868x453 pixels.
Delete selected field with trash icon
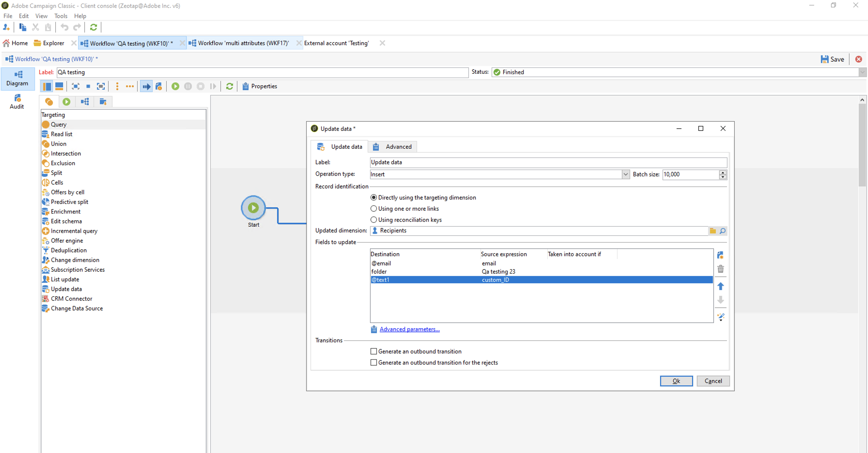(721, 269)
